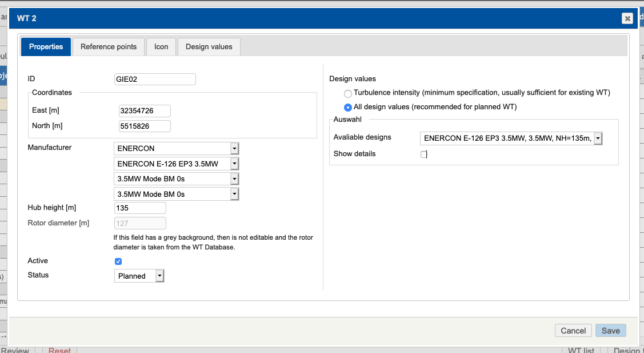The image size is (644, 353).
Task: Enable the Show details checkbox
Action: 423,154
